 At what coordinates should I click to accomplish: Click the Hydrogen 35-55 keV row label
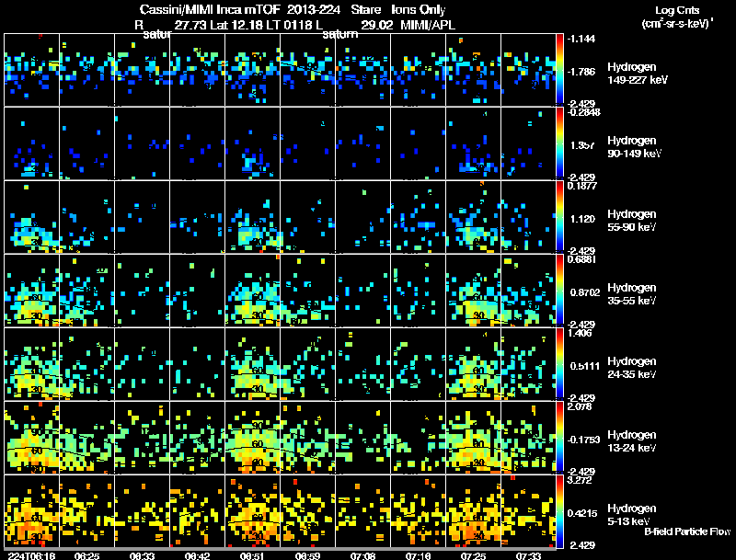[632, 294]
